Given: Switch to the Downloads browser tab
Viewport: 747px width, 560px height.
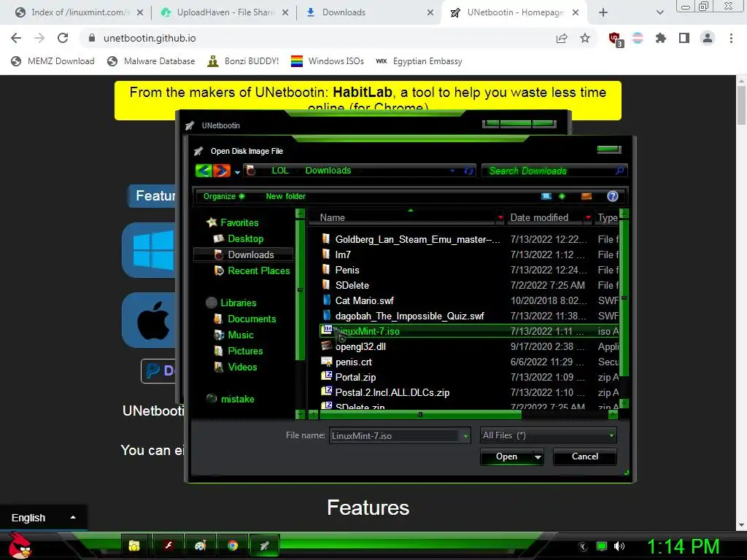Looking at the screenshot, I should (x=369, y=12).
